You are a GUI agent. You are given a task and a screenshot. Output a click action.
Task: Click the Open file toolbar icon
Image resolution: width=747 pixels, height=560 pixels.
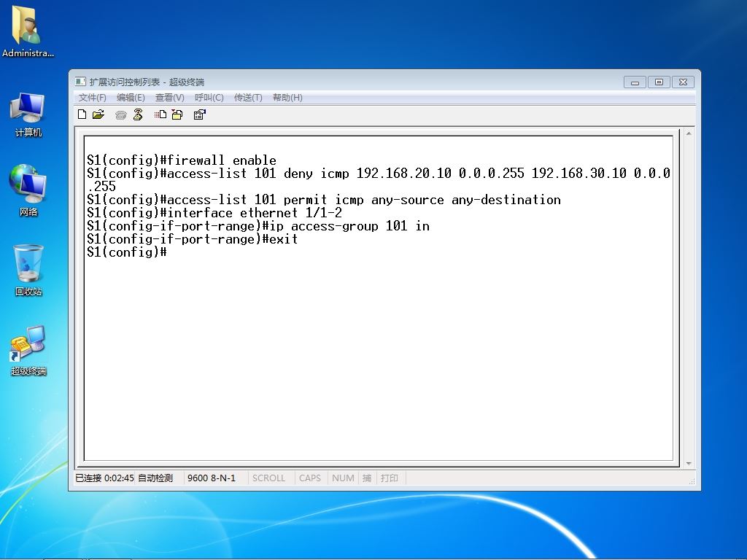[x=98, y=114]
